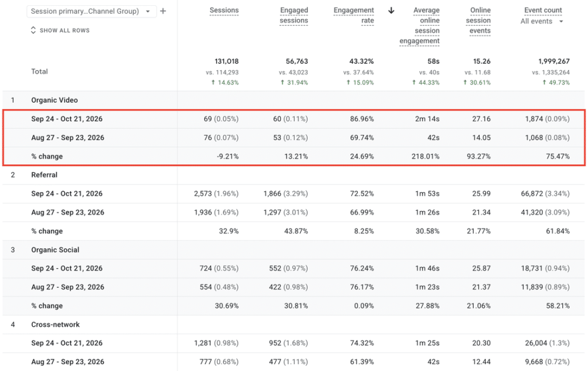Image resolution: width=588 pixels, height=371 pixels.
Task: Click Referral online session events 25.99
Action: tap(481, 194)
